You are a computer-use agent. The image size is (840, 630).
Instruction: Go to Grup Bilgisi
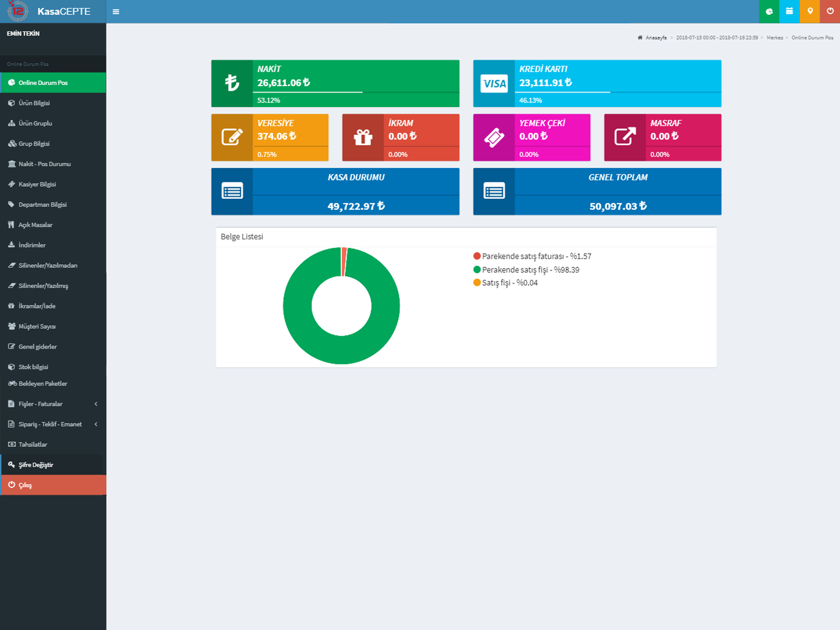[x=53, y=144]
